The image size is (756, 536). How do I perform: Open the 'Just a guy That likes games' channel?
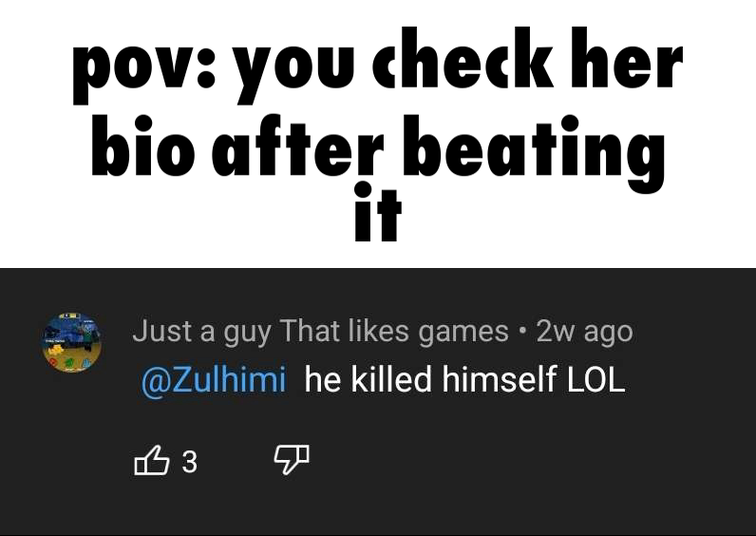point(320,332)
